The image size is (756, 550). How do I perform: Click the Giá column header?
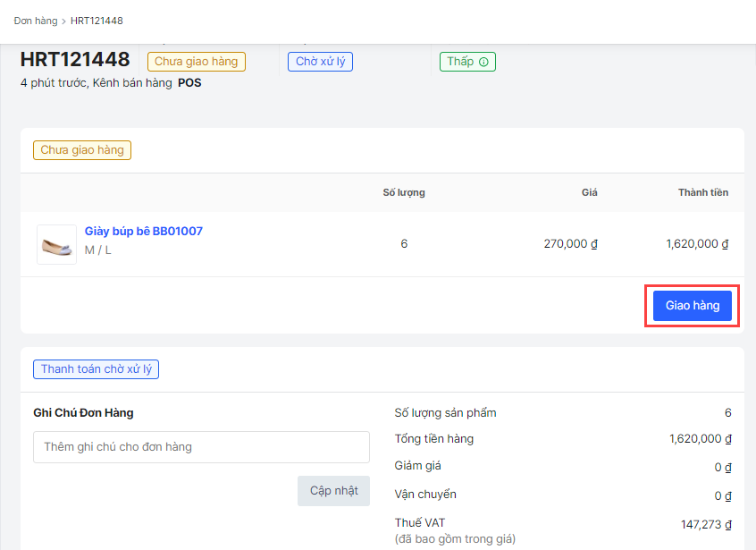pyautogui.click(x=589, y=192)
